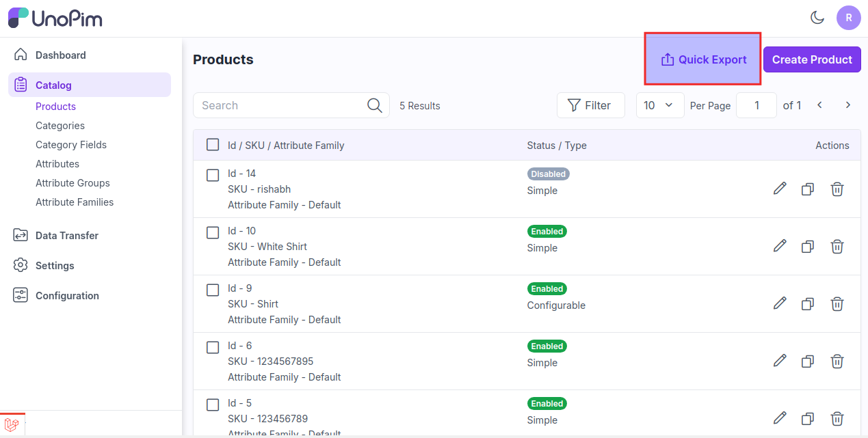Duplicate the White Shirt product using copy icon

click(x=808, y=247)
